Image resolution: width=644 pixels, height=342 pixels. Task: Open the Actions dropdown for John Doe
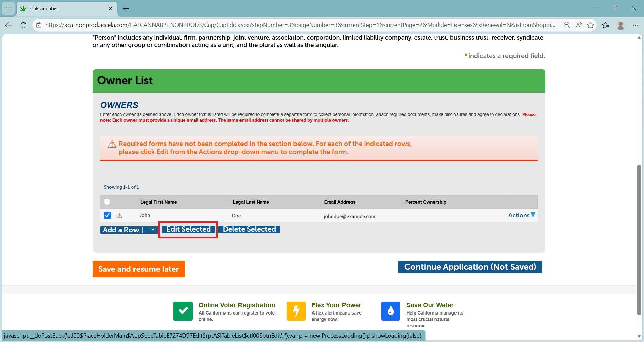pyautogui.click(x=522, y=215)
